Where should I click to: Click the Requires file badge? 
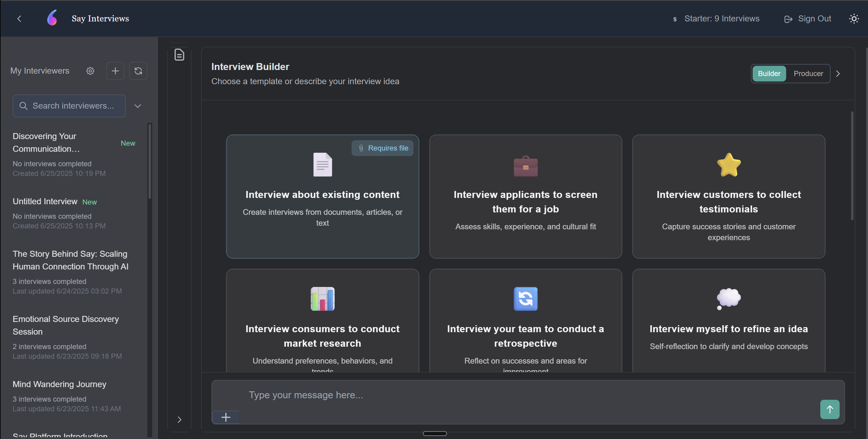[382, 148]
